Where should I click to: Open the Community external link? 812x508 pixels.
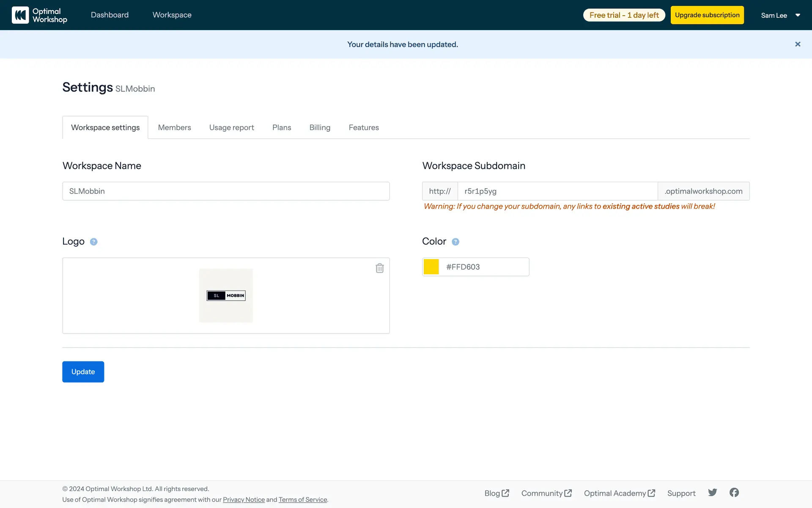click(x=546, y=493)
